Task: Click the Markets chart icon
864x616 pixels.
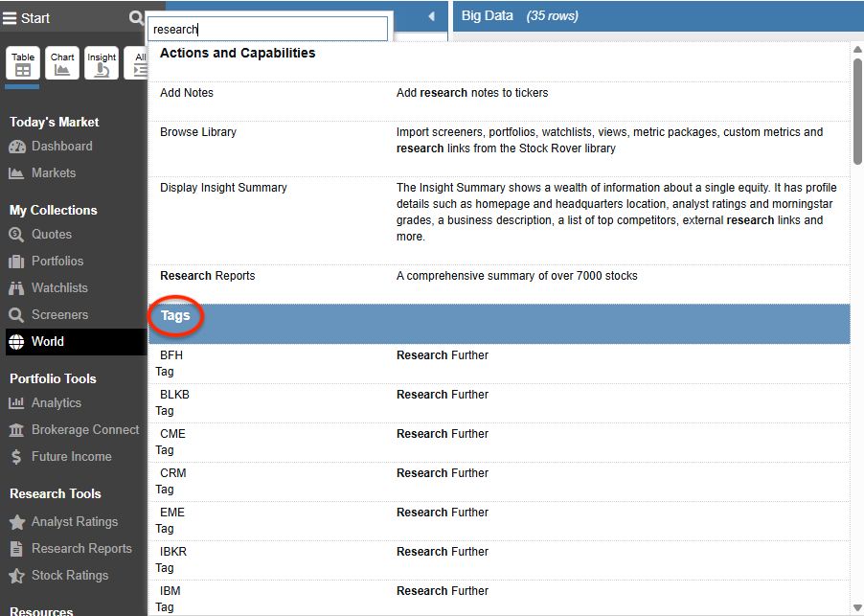Action: click(16, 173)
